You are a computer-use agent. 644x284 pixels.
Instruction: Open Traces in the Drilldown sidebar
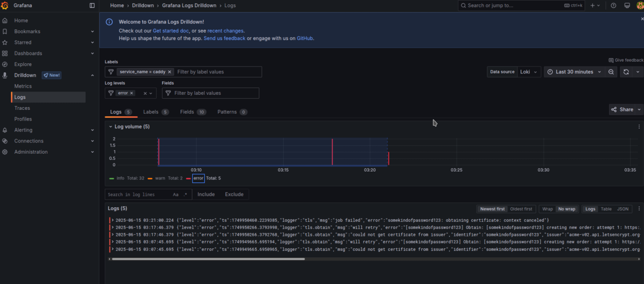22,108
